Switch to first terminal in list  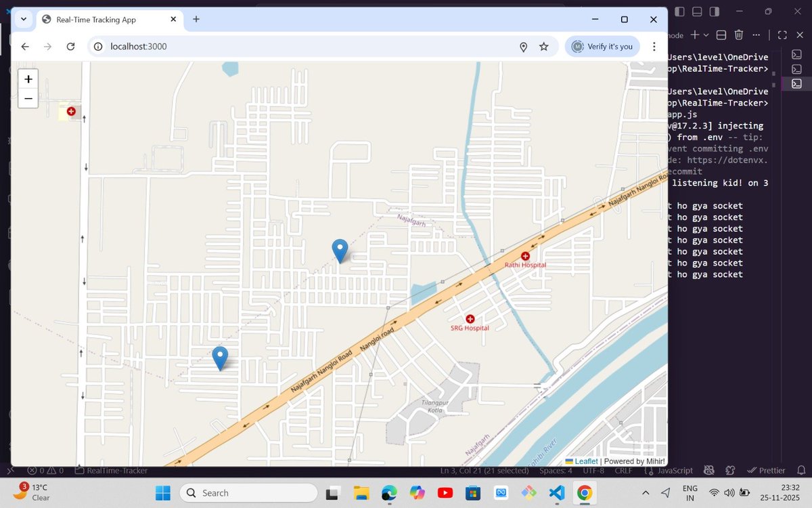796,54
